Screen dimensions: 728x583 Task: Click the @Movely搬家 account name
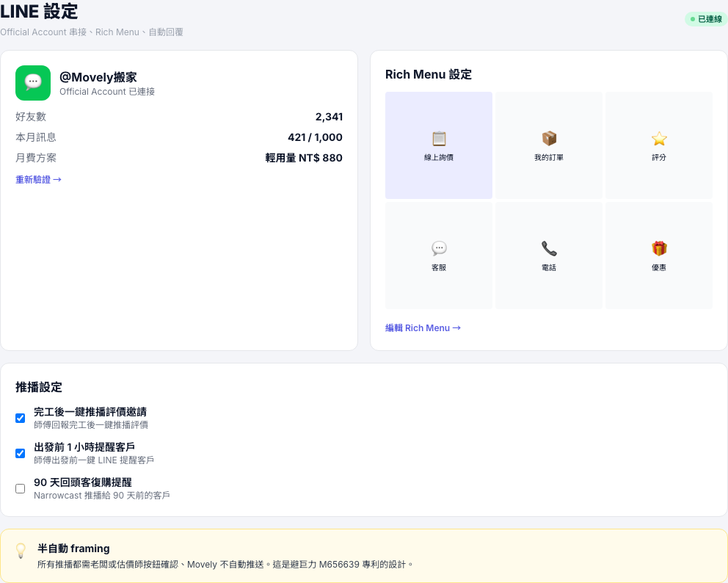[x=98, y=77]
